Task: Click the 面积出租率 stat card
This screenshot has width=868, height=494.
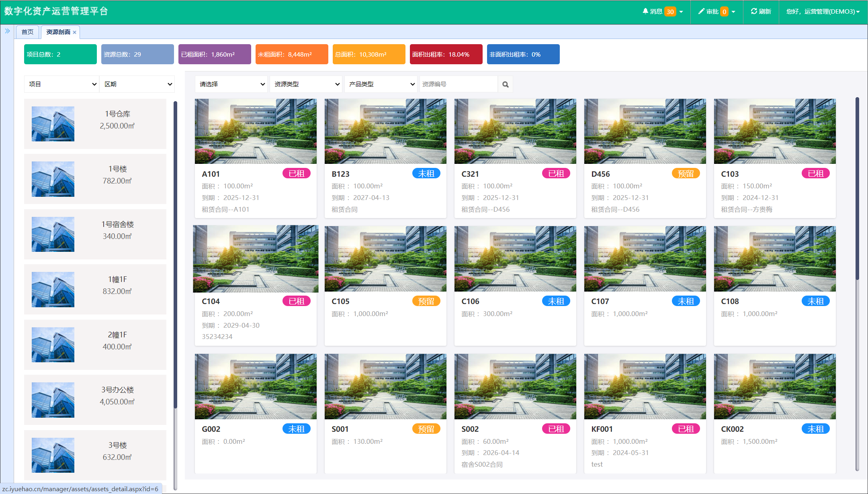Action: pos(446,54)
